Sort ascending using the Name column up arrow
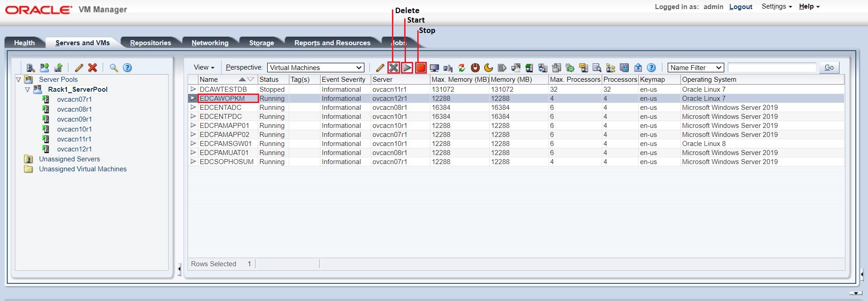868x301 pixels. 242,80
